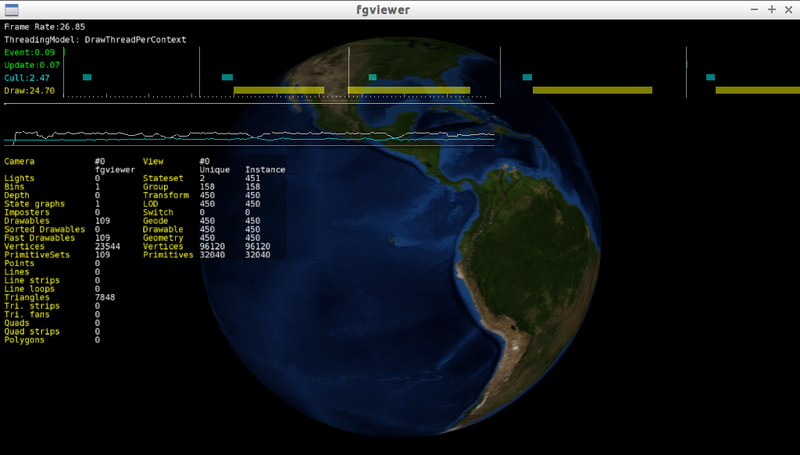Click the Tri. strips label
Screen dimensions: 800x455
point(32,306)
